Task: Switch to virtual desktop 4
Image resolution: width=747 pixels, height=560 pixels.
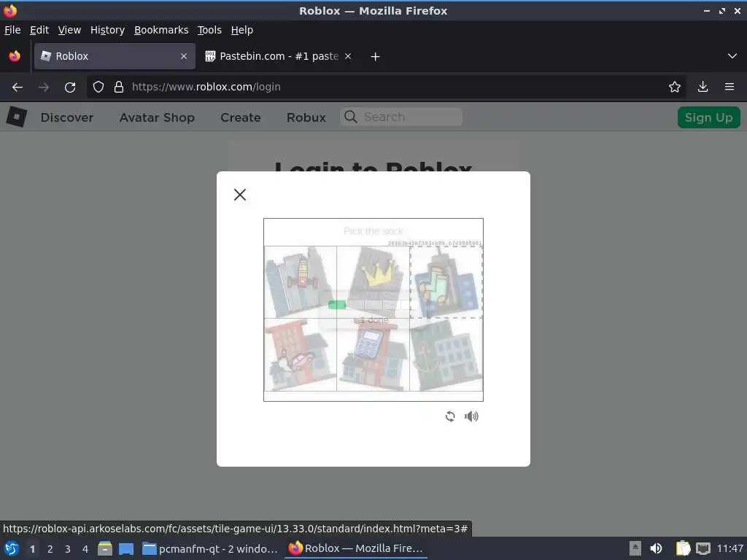Action: [85, 549]
